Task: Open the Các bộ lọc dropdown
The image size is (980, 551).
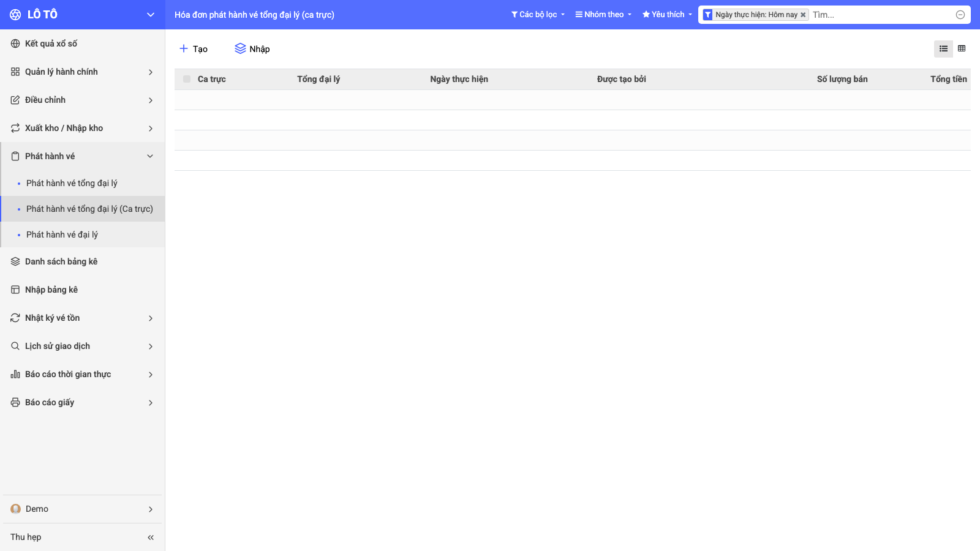Action: pos(538,15)
